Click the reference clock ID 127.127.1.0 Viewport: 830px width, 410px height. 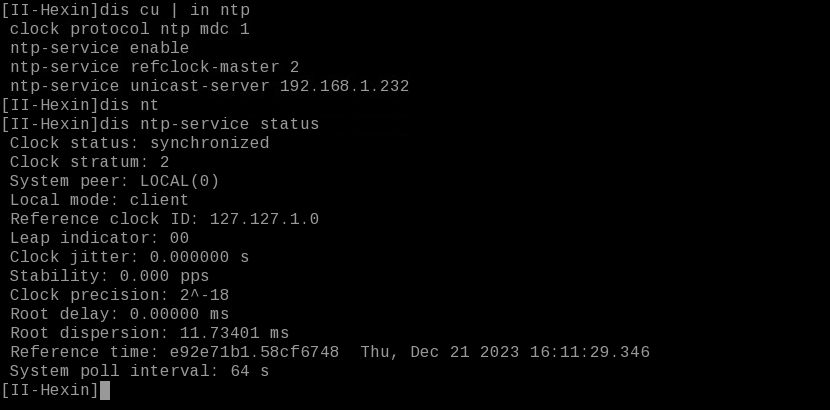264,219
